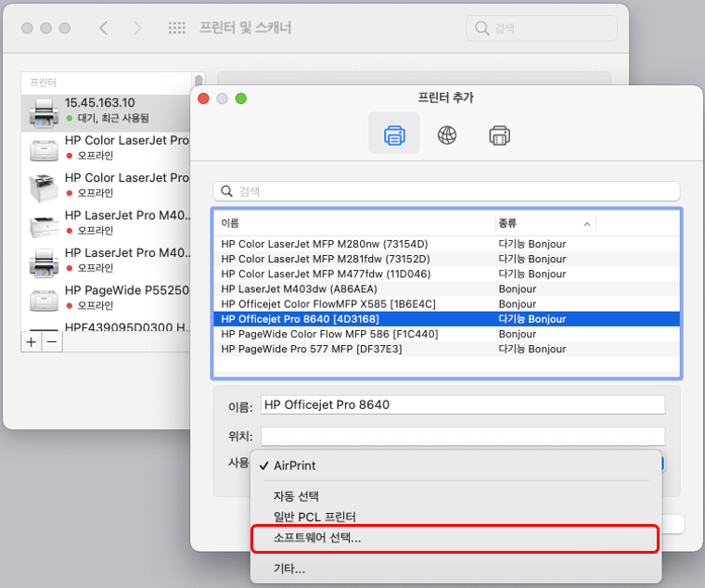Choose AirPrint from the menu
Screen dimensions: 705x588
455,466
